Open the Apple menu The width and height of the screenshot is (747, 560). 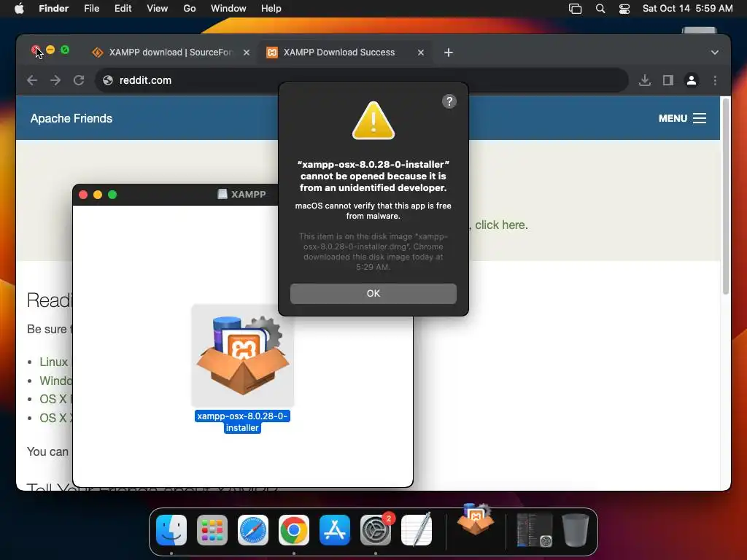click(19, 9)
